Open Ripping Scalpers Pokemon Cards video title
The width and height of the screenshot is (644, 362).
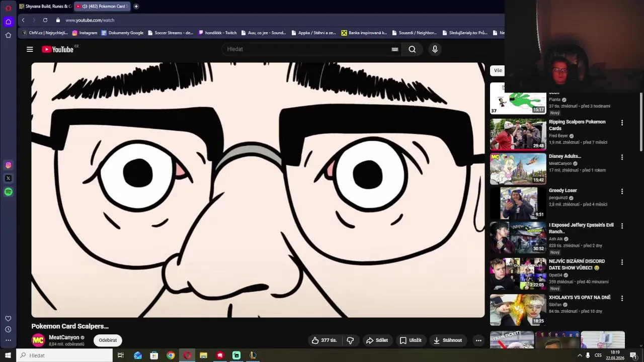577,125
